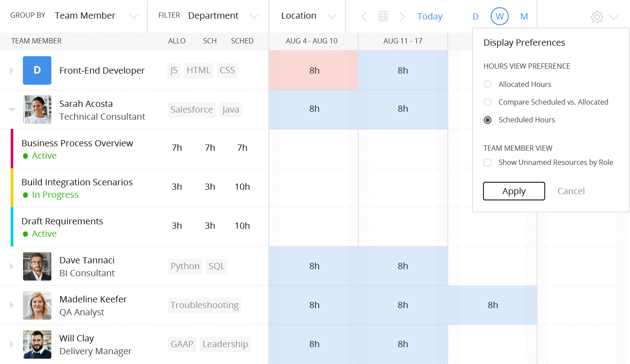Open the Build Integration Scenarios project

(77, 182)
